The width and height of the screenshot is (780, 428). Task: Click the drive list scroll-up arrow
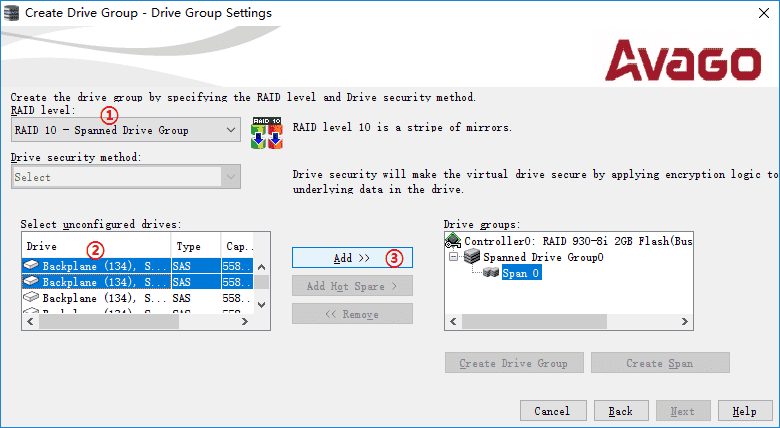pyautogui.click(x=262, y=267)
